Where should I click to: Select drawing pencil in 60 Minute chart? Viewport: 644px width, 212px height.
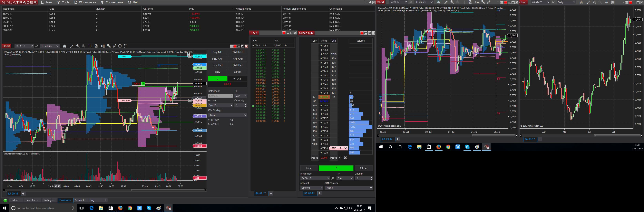(446, 2)
